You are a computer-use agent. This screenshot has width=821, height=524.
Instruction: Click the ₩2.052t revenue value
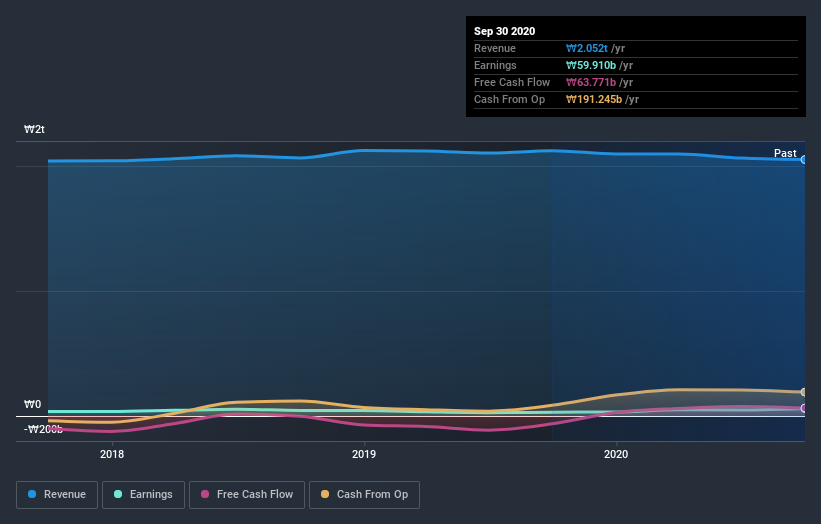586,49
